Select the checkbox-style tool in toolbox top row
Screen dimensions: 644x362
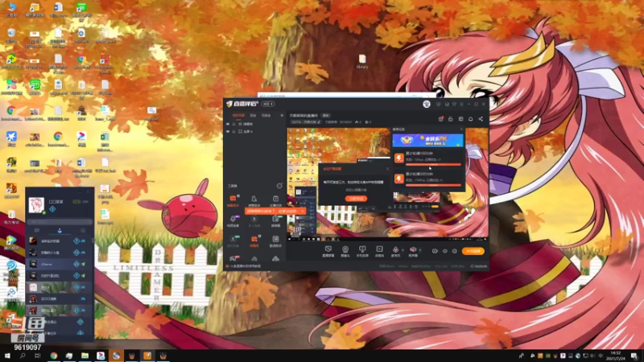pyautogui.click(x=275, y=200)
